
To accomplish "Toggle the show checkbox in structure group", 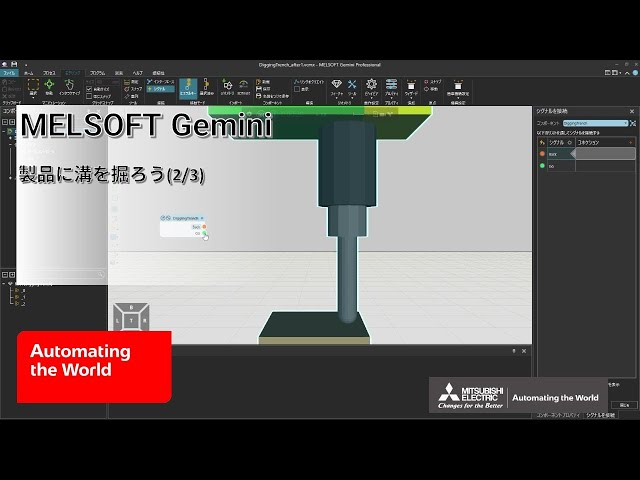I will coord(297,89).
